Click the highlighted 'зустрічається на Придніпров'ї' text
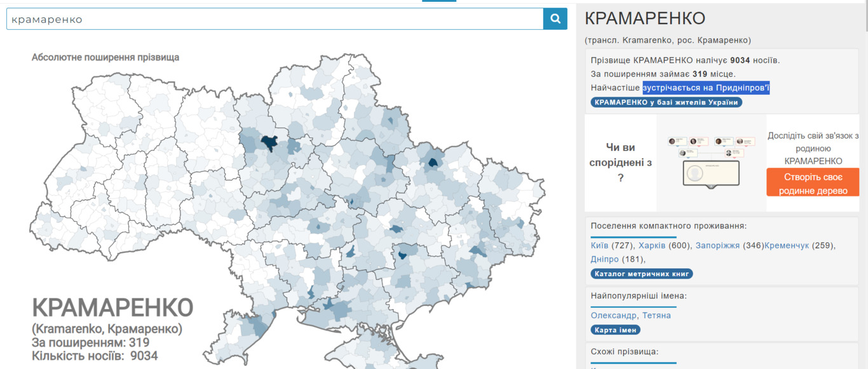Image resolution: width=868 pixels, height=369 pixels. pos(705,88)
